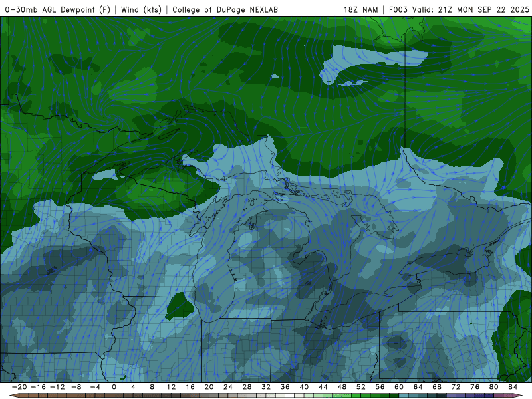Click the 80 label on the color scale

pyautogui.click(x=494, y=387)
